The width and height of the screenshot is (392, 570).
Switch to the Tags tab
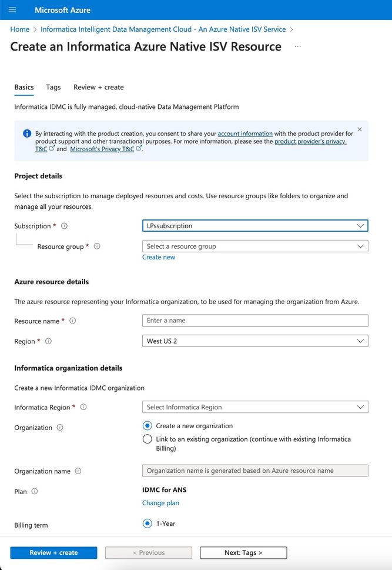pos(53,87)
